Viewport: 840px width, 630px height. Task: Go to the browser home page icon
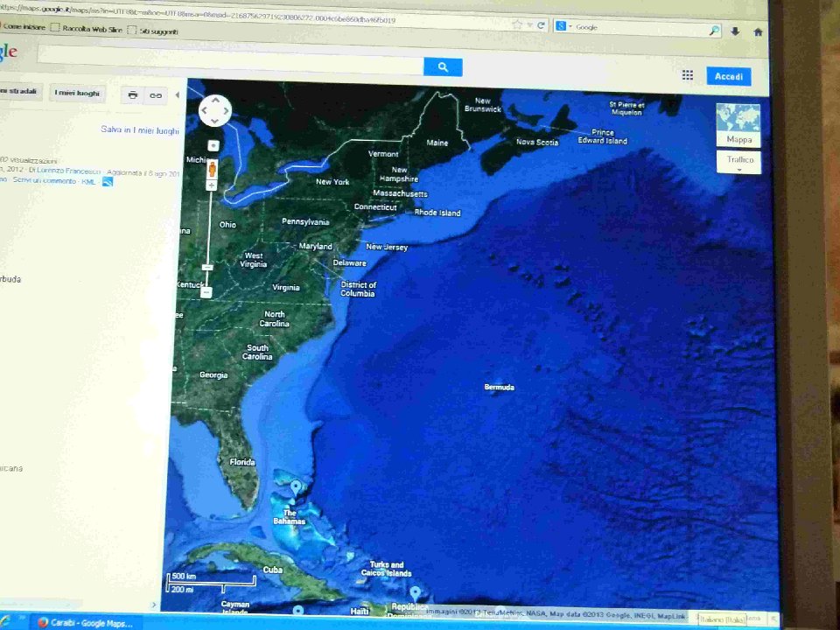pos(758,32)
